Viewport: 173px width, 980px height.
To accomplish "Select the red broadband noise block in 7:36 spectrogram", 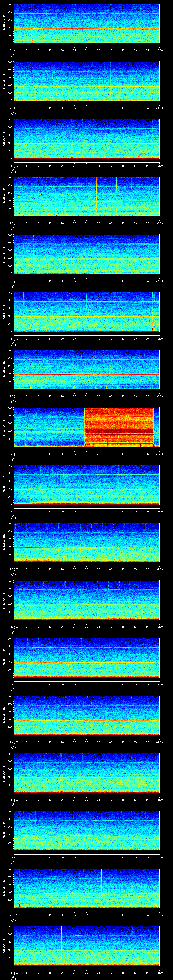I will pyautogui.click(x=119, y=427).
